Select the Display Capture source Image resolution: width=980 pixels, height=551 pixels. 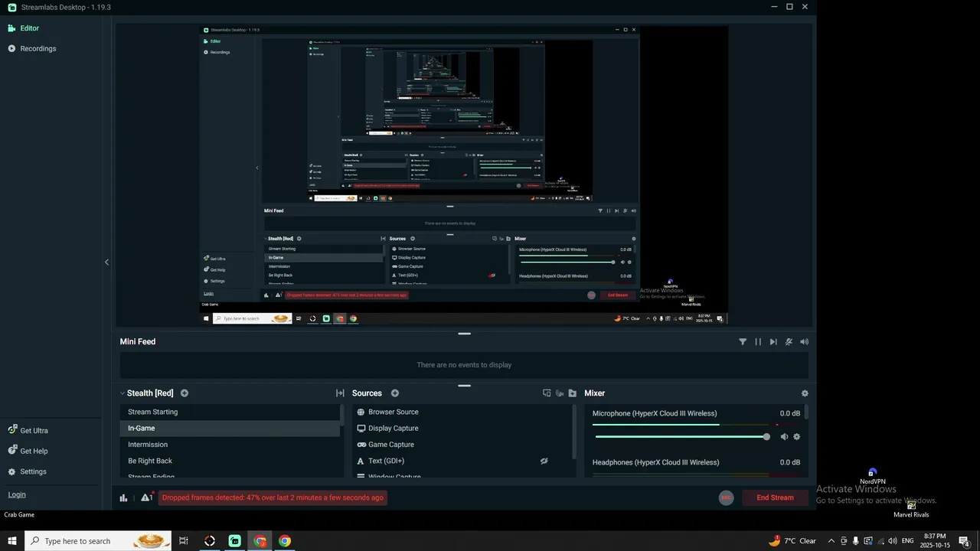point(462,429)
